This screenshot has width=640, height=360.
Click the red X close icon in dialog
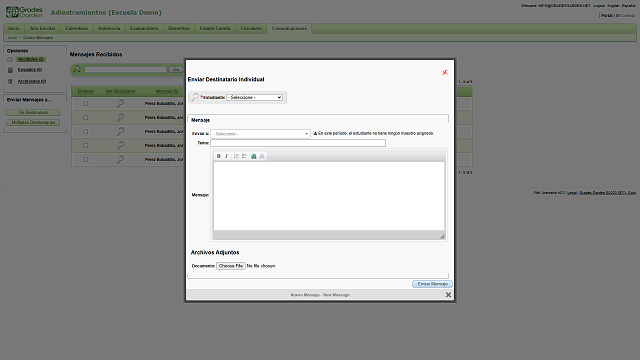tap(444, 72)
